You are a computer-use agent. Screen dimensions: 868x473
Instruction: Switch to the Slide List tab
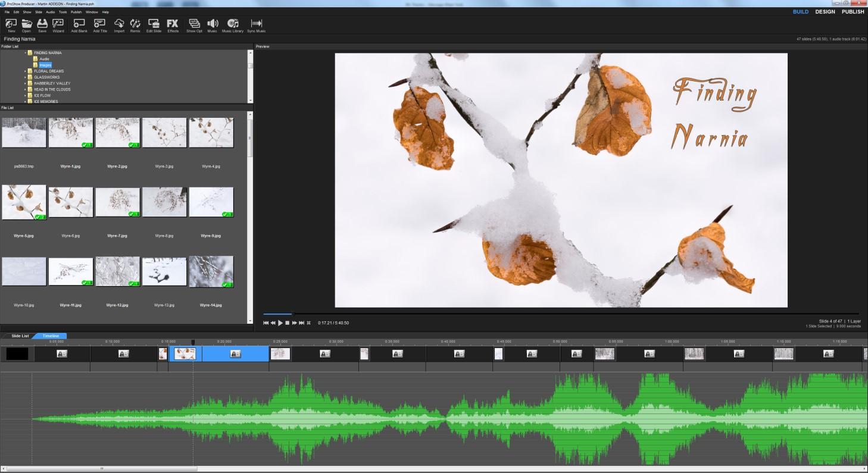click(20, 336)
